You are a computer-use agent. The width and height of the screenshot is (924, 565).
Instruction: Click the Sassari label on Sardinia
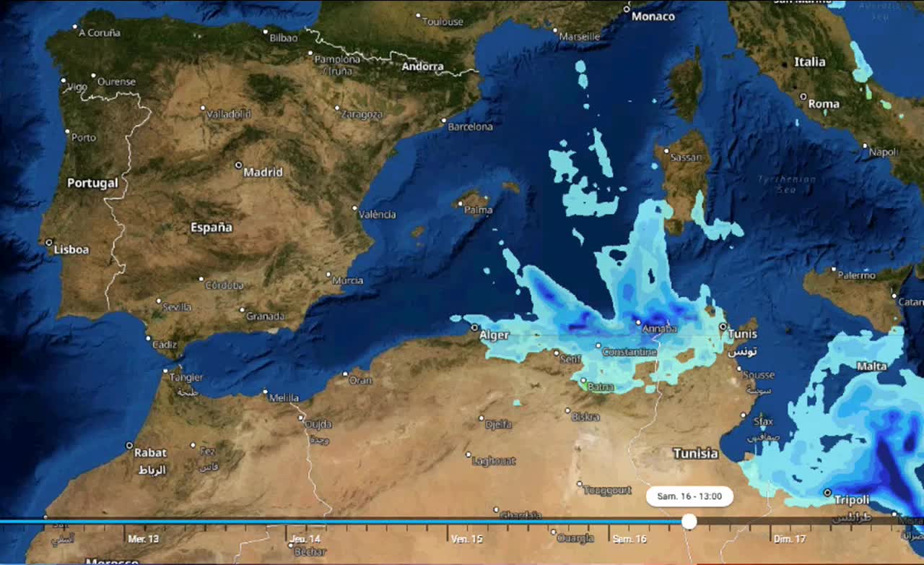685,157
